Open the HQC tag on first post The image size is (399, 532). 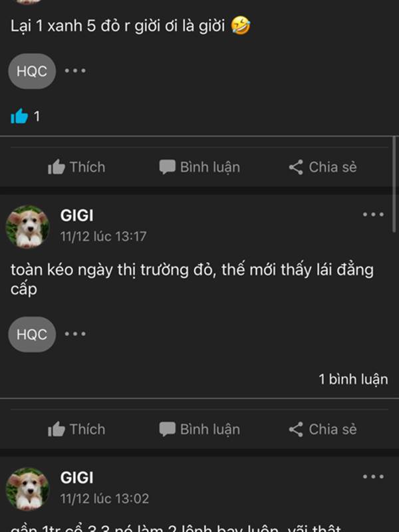tap(32, 71)
